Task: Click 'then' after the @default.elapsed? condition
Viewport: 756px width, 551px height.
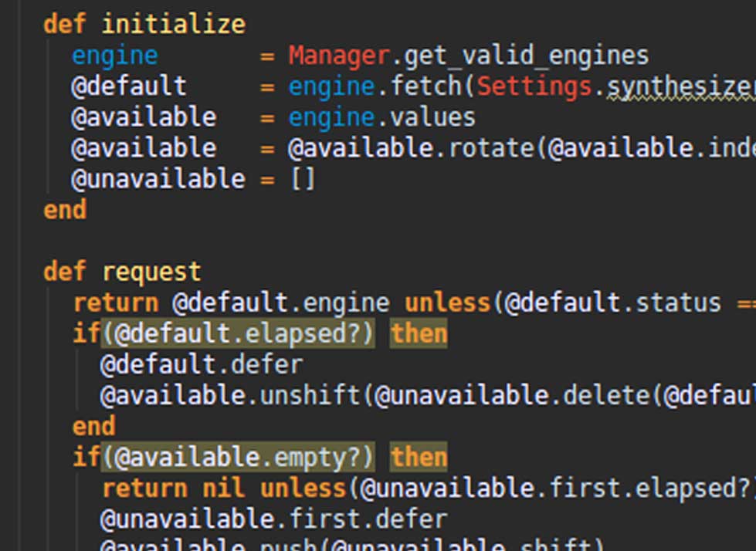Action: [x=419, y=333]
